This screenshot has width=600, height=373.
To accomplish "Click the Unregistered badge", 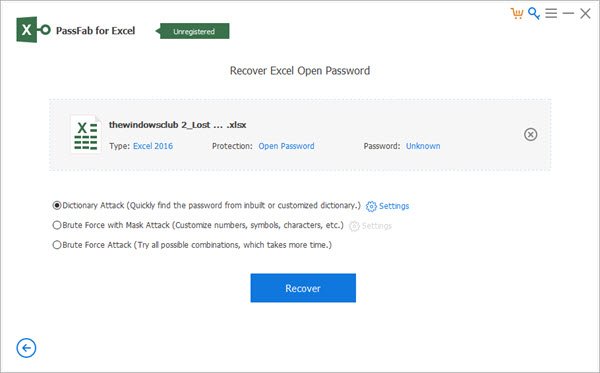I will pyautogui.click(x=194, y=31).
